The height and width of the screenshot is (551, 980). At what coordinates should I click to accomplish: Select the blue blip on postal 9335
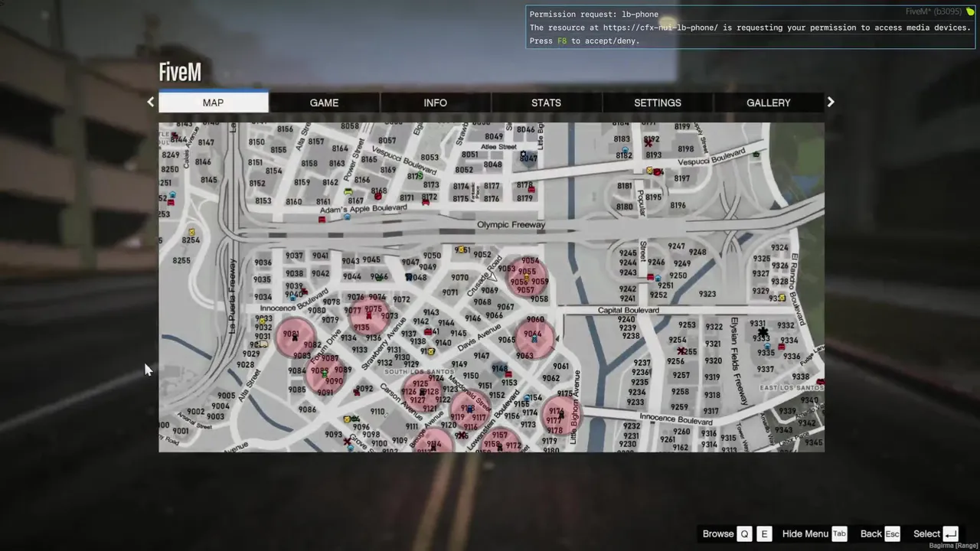coord(766,347)
